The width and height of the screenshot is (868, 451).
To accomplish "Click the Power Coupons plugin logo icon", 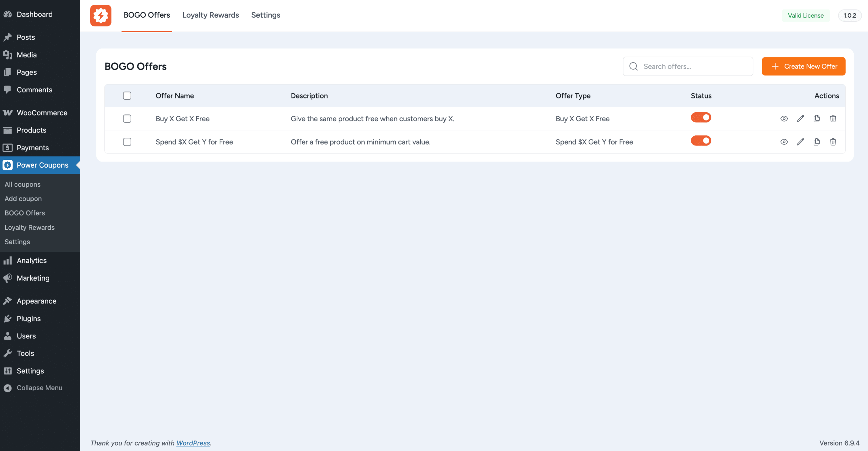I will pos(100,15).
